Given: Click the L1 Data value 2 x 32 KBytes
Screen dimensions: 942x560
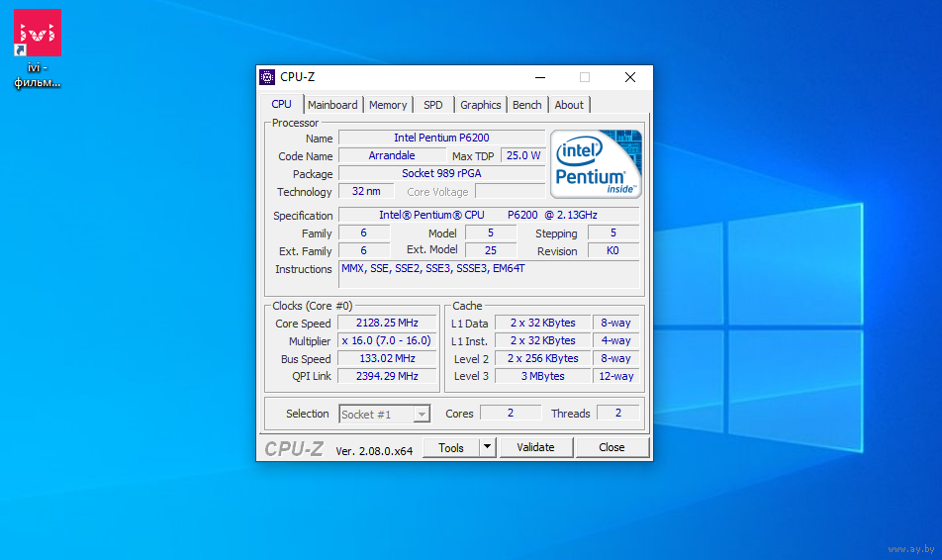Looking at the screenshot, I should pos(542,324).
